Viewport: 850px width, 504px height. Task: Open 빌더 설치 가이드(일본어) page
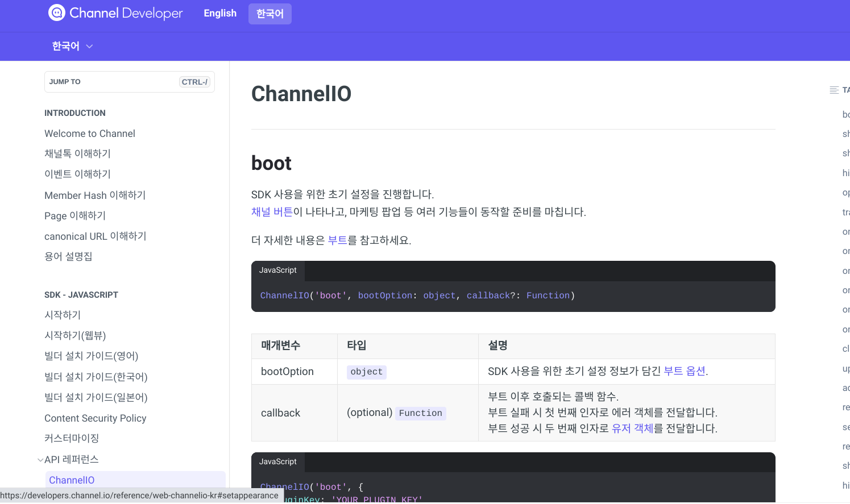(96, 398)
